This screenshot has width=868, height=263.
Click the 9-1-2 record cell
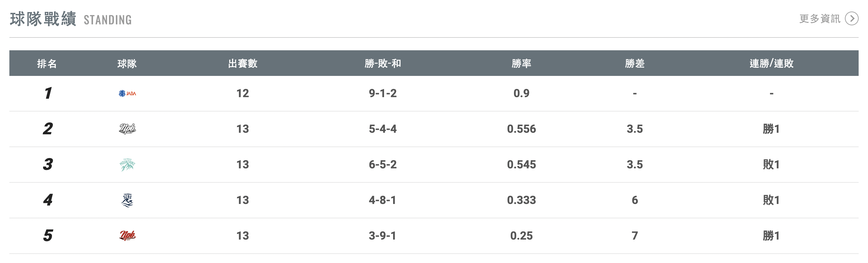[383, 93]
